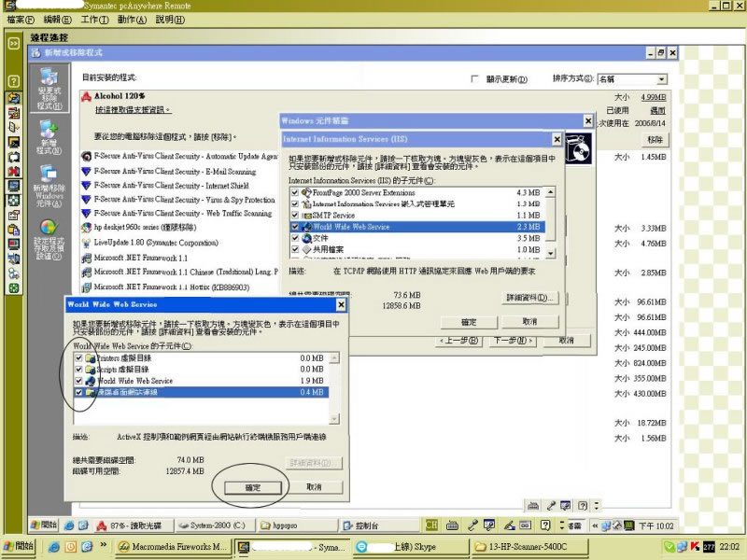Click the Kaspersky K tray icon
This screenshot has height=560, width=747.
coord(695,547)
